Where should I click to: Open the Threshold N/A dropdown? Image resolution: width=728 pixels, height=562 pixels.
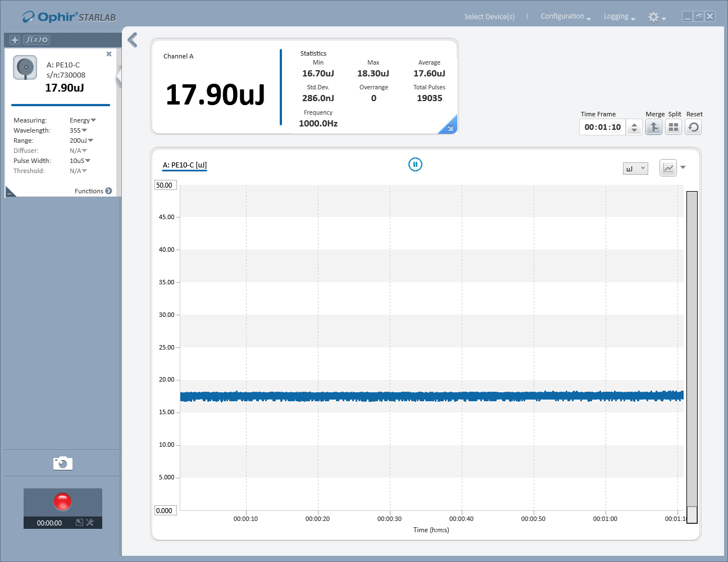coord(78,171)
